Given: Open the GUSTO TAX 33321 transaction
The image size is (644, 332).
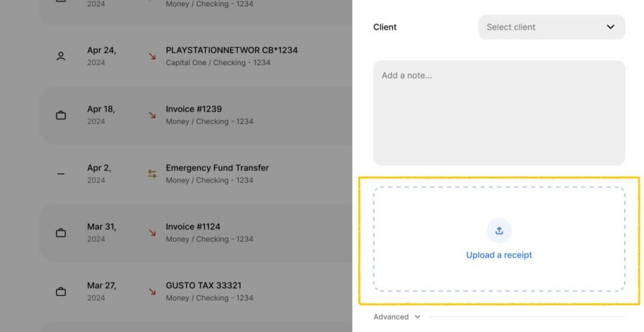Looking at the screenshot, I should pos(196,291).
